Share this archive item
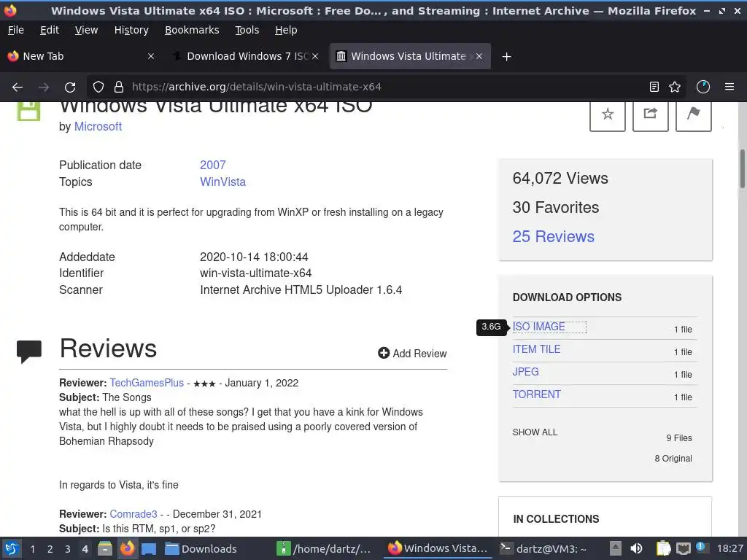747x560 pixels. point(650,114)
